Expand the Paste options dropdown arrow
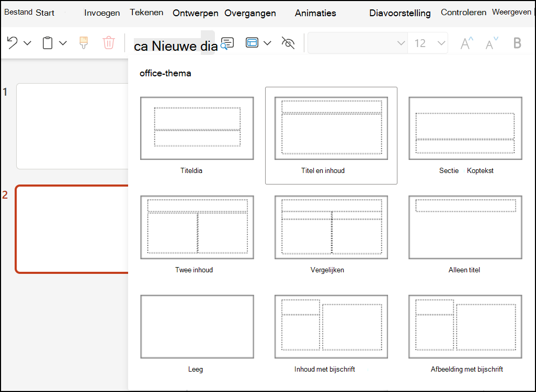Image resolution: width=536 pixels, height=392 pixels. [x=63, y=43]
